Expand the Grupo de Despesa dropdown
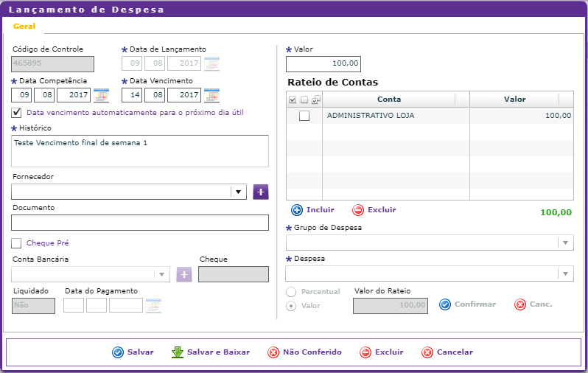Screen dimensions: 588x373 [x=565, y=243]
